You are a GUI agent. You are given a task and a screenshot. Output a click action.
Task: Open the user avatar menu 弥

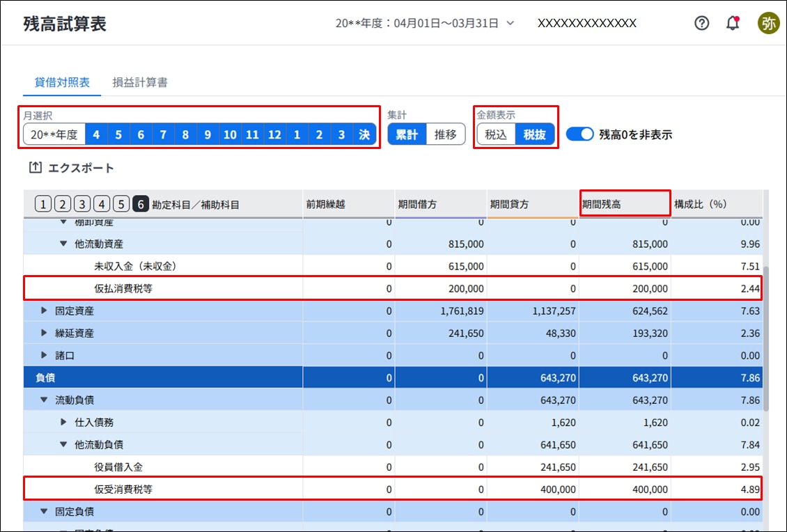point(768,23)
